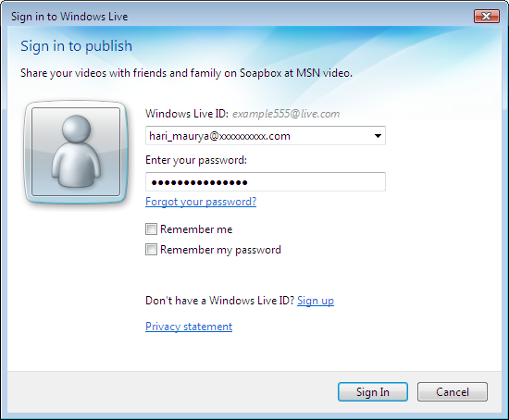Screen dimensions: 509x420
Task: Click the Soapbox at MSN video description
Action: [x=186, y=73]
